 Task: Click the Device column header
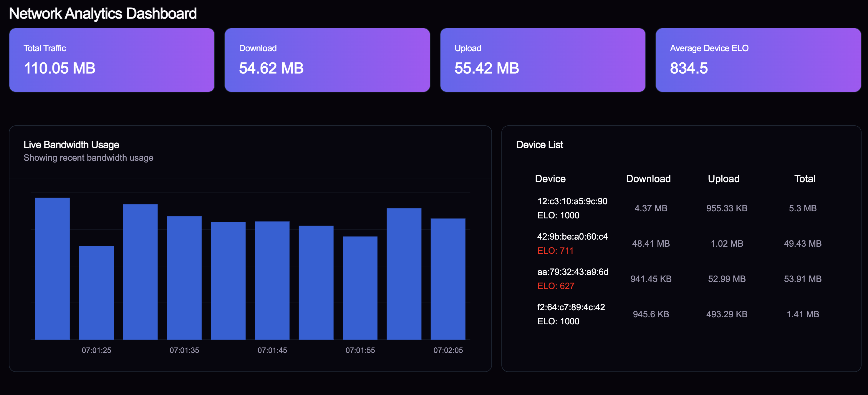tap(550, 178)
